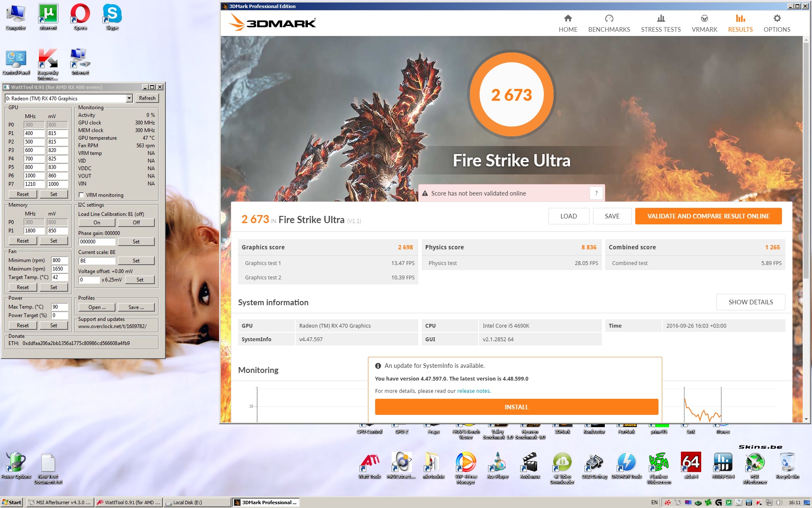Enable the VRM monitoring checkbox
Screen dimensions: 812x508
pyautogui.click(x=82, y=195)
